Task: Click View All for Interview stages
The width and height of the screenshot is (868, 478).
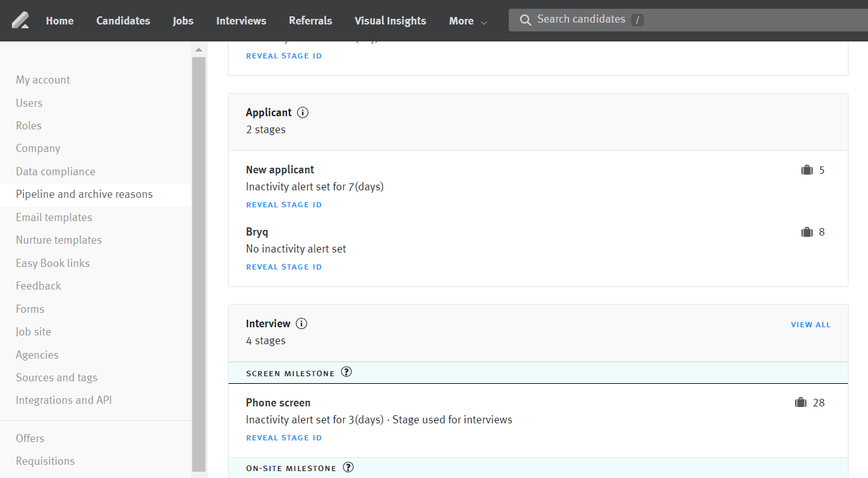Action: 810,325
